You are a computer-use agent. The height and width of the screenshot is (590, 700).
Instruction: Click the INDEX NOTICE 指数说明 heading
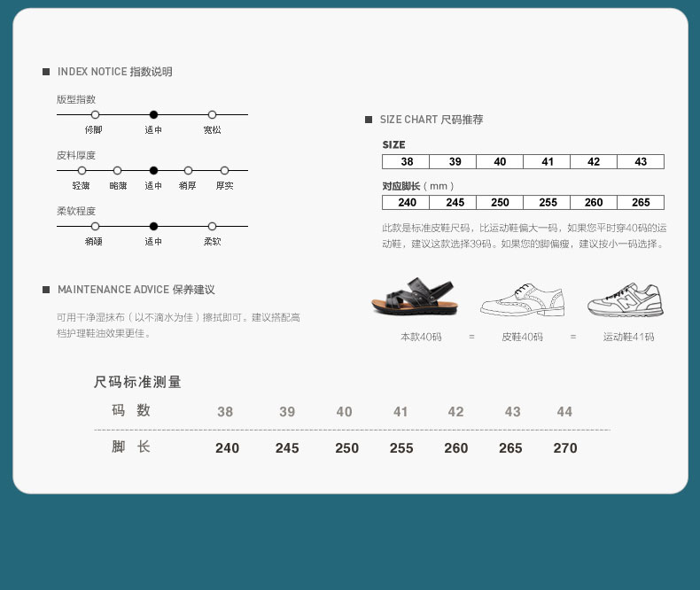(114, 72)
